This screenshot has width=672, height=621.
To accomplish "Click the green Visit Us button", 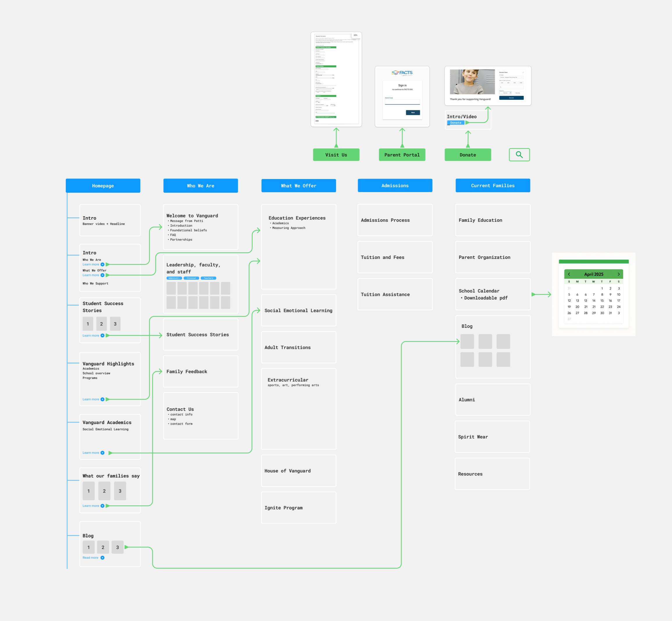I will (336, 155).
